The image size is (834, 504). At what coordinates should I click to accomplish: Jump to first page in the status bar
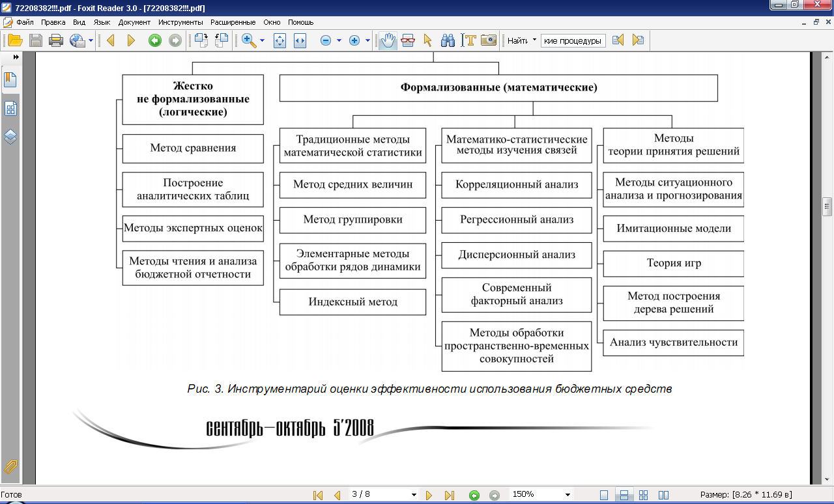[x=318, y=496]
